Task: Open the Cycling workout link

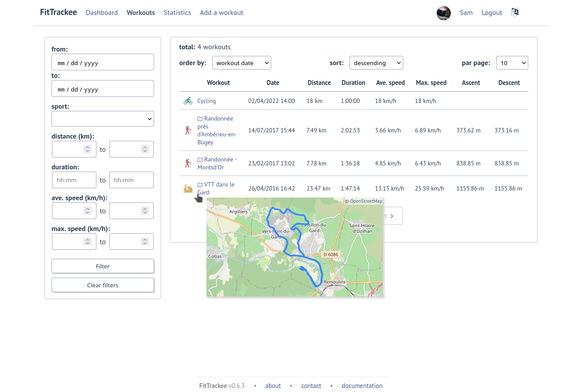Action: tap(206, 101)
